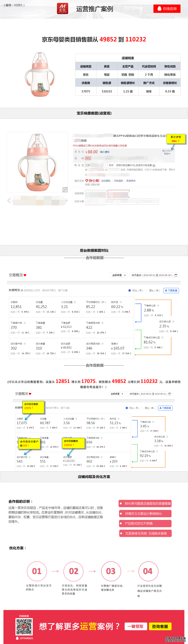The width and height of the screenshot is (188, 644).
Task: Open calendar icon for 2019-08 date range
Action: click(x=169, y=394)
